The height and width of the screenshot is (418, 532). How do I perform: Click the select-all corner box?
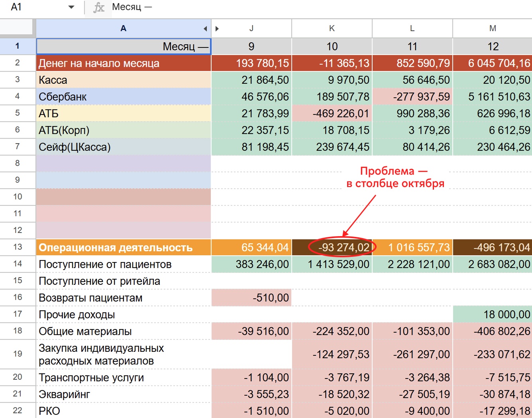18,28
